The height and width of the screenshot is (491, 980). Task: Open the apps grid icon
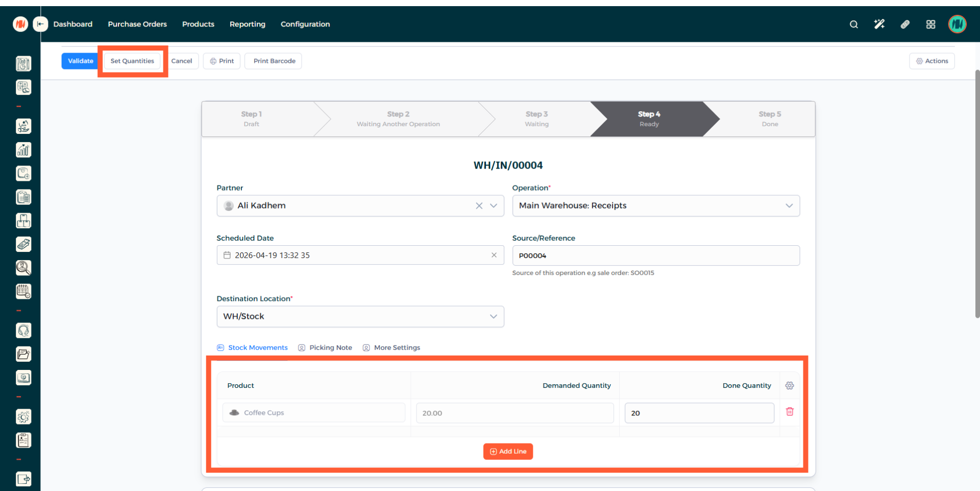tap(930, 25)
